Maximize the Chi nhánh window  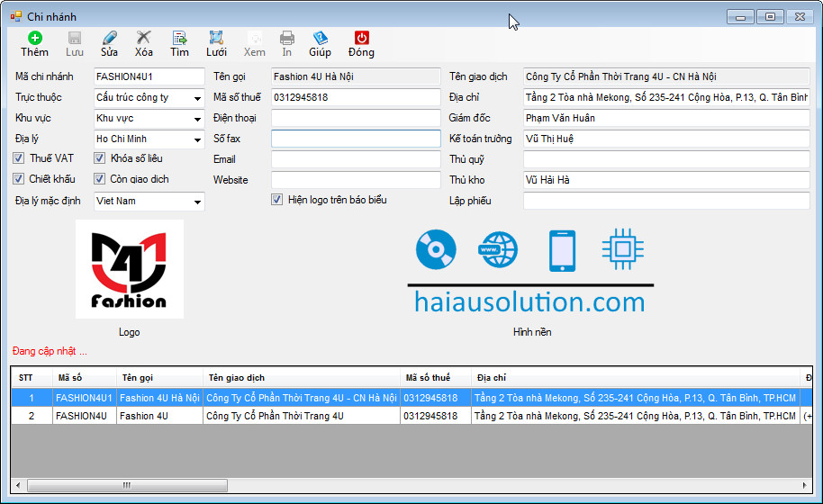pyautogui.click(x=770, y=17)
